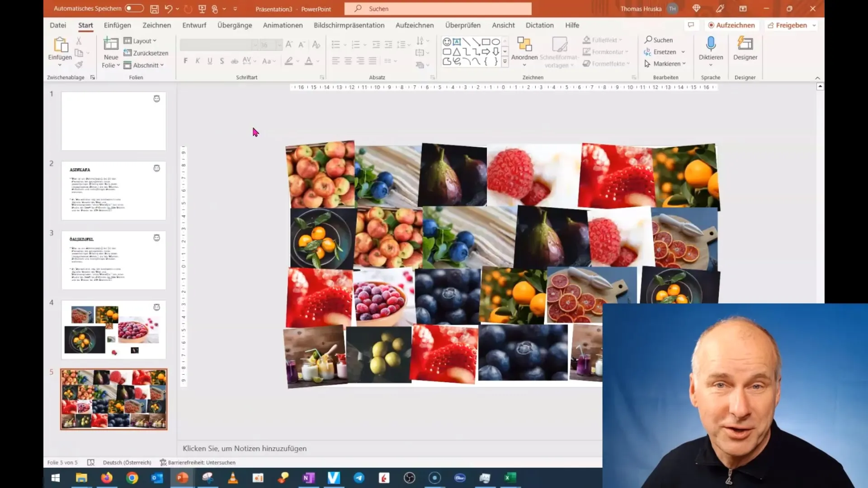Toggle strikethrough S formatting
868x488 pixels.
tap(222, 61)
